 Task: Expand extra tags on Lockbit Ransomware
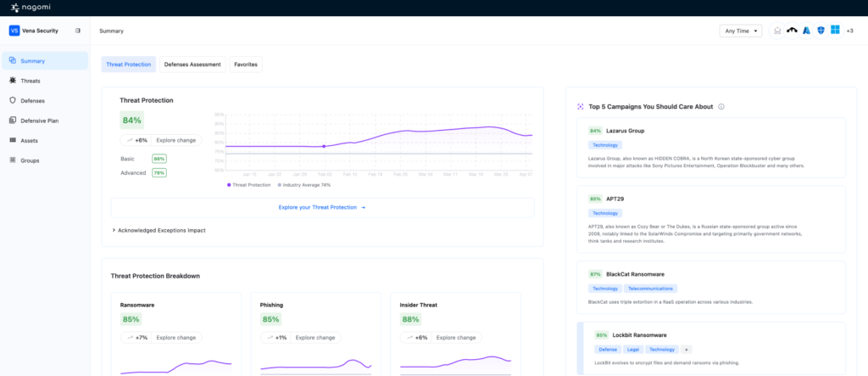[x=687, y=350]
